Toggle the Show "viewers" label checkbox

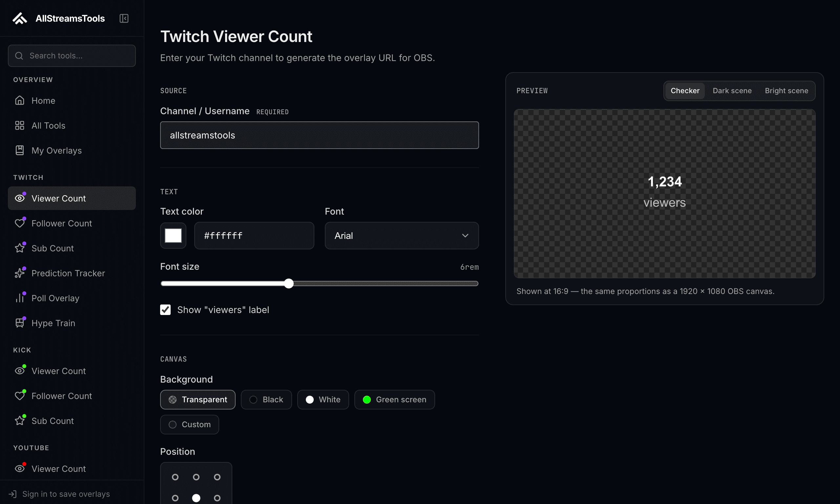coord(165,310)
